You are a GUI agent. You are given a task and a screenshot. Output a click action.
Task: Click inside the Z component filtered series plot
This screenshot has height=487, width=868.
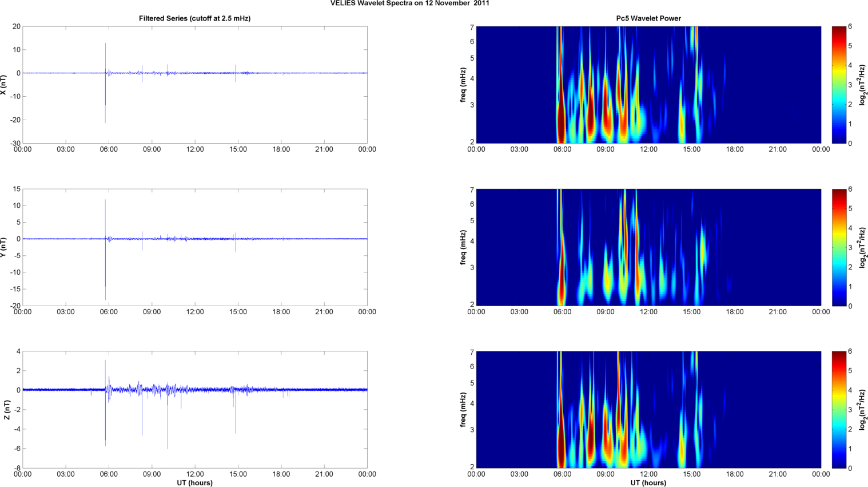point(194,410)
